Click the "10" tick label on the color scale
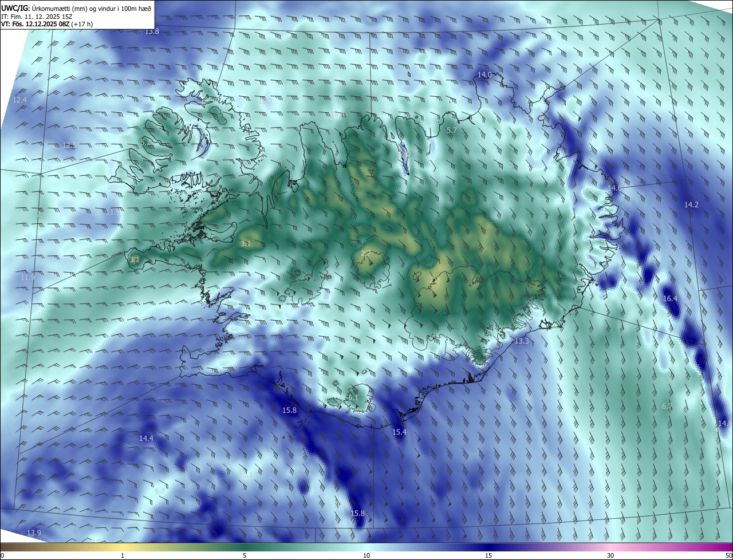The height and width of the screenshot is (560, 733). (x=366, y=555)
